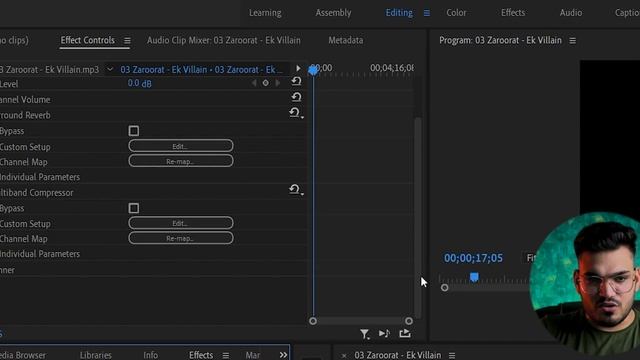Show more panels with the double chevron
The image size is (640, 360).
(x=283, y=355)
